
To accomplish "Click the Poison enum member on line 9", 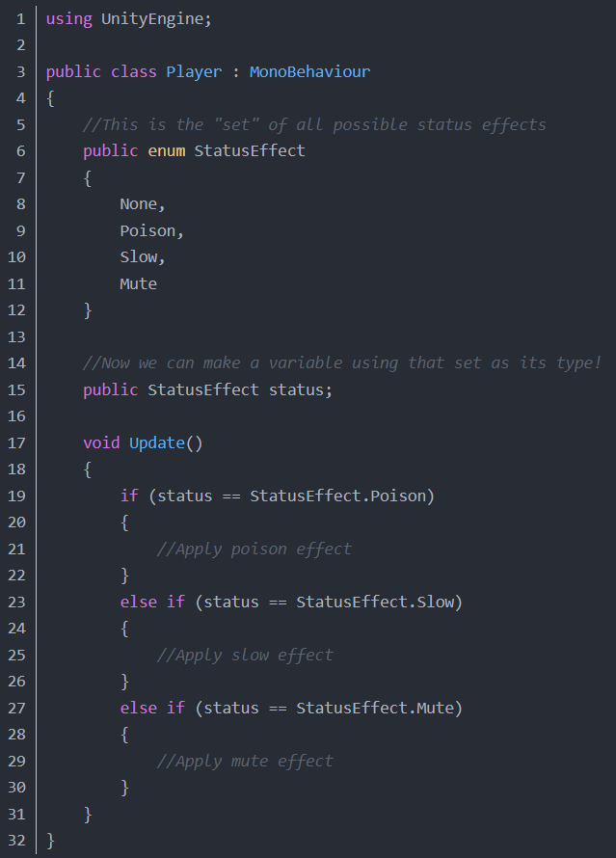I will click(x=150, y=231).
